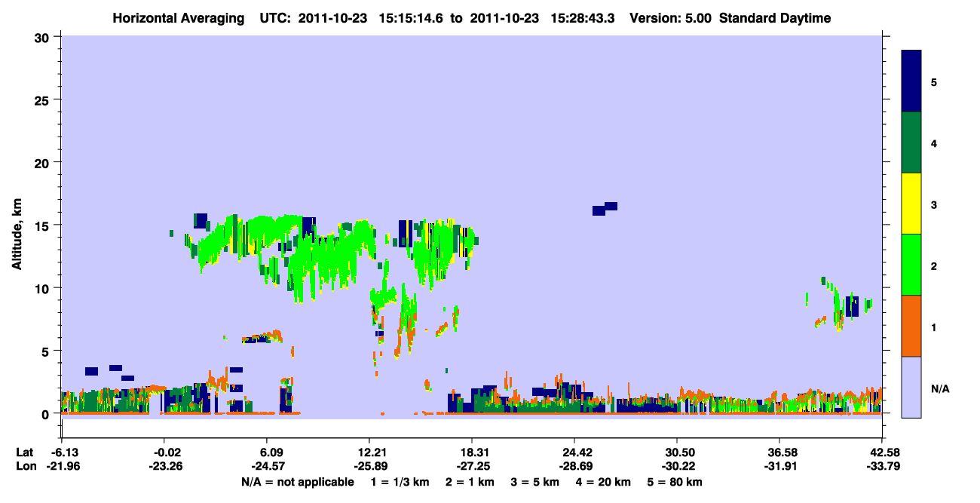The image size is (980, 503).
Task: Click longitude value -31.91
Action: 779,466
